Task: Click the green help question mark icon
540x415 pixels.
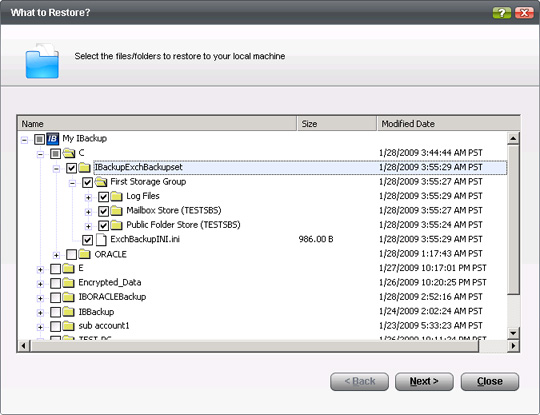Action: 502,13
